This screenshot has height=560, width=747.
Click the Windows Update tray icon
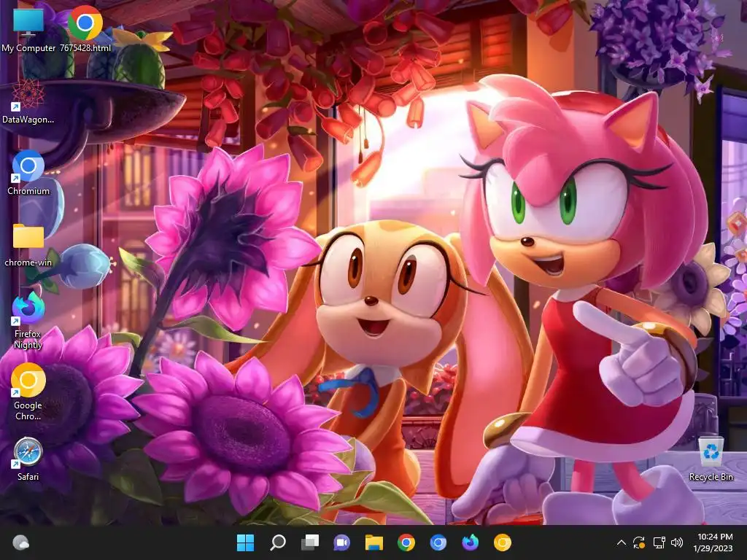click(x=639, y=542)
